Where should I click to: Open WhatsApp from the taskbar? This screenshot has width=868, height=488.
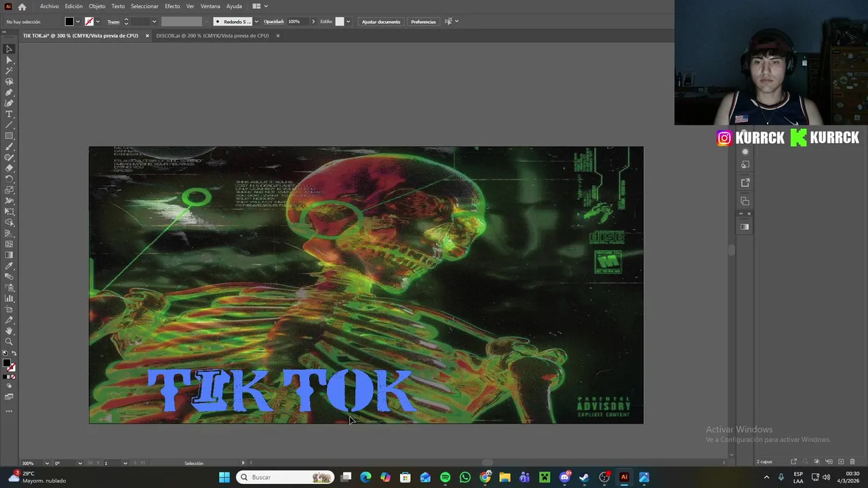(465, 477)
